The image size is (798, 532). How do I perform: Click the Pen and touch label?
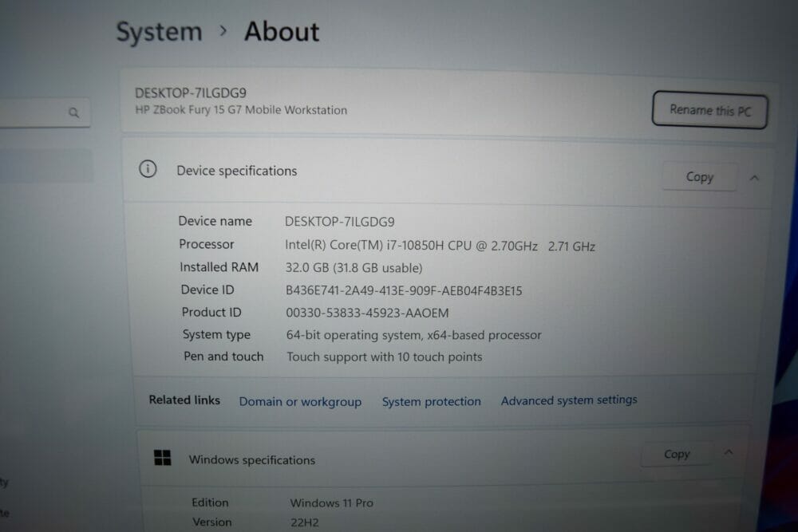point(223,357)
